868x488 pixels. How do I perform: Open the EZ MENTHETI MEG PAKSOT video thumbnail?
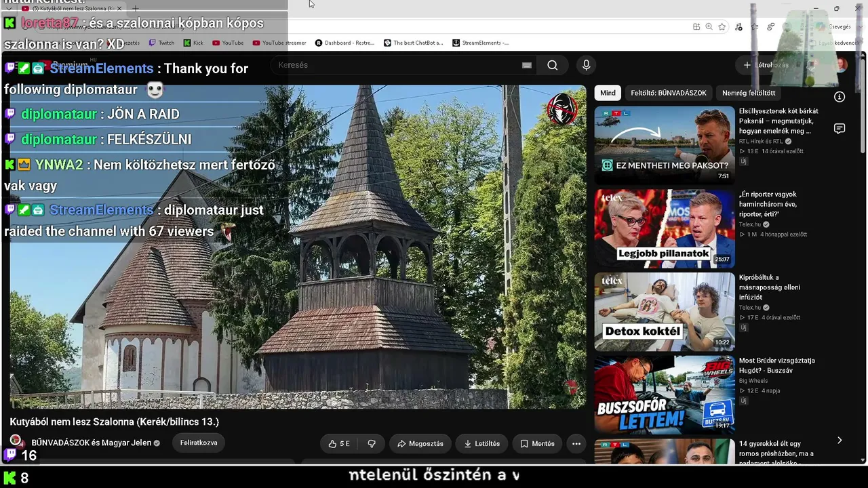[x=665, y=145]
